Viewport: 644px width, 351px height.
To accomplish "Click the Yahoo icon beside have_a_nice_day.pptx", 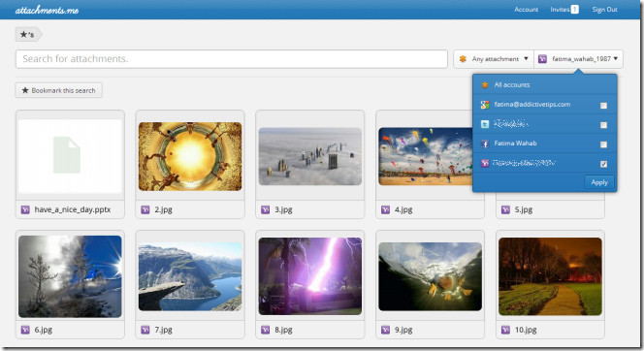I will pos(25,209).
